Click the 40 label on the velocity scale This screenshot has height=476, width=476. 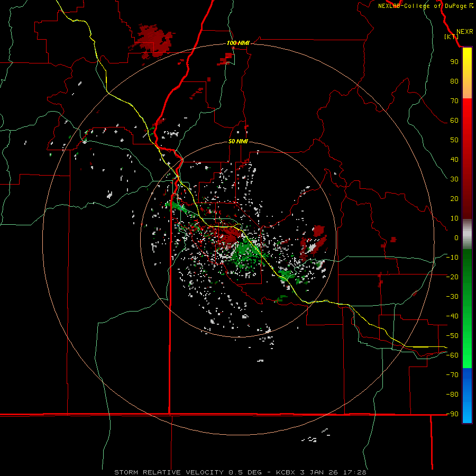(454, 160)
